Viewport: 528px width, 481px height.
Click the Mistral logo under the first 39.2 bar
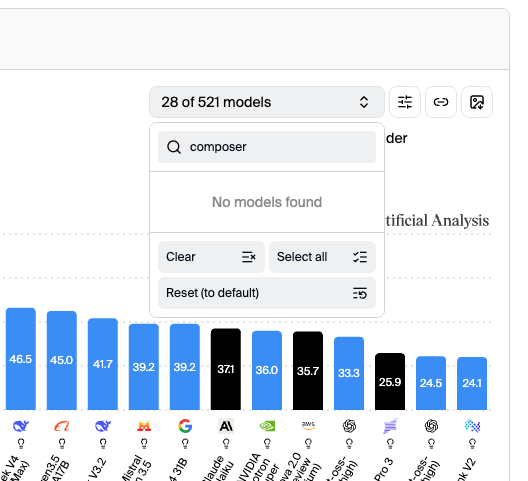[x=144, y=426]
